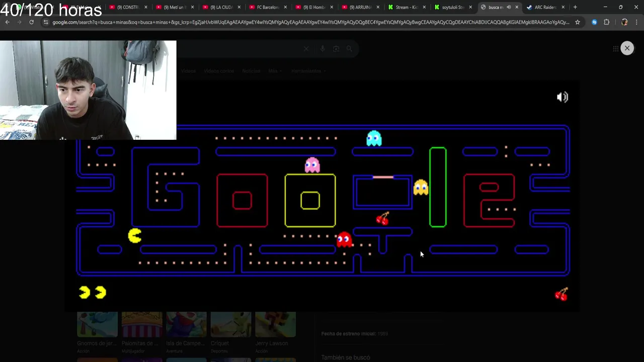
Task: Close the 'FC Barcelona' tab
Action: [285, 7]
